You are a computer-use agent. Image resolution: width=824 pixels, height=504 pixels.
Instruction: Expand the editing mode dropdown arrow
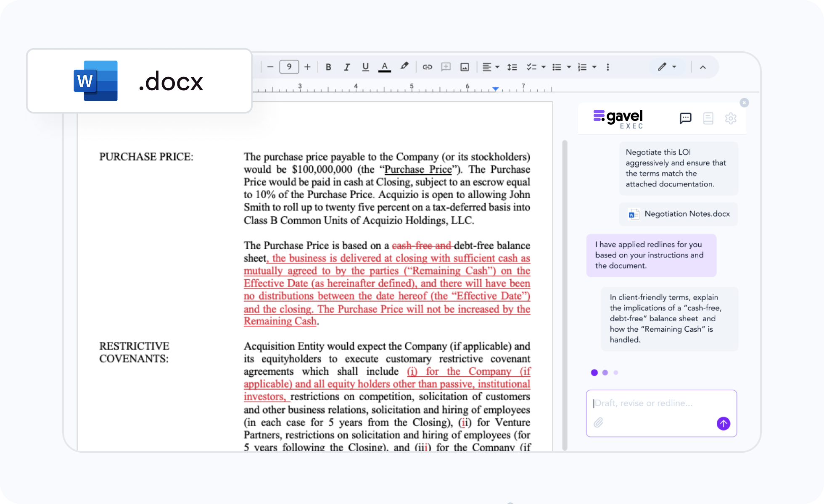674,67
